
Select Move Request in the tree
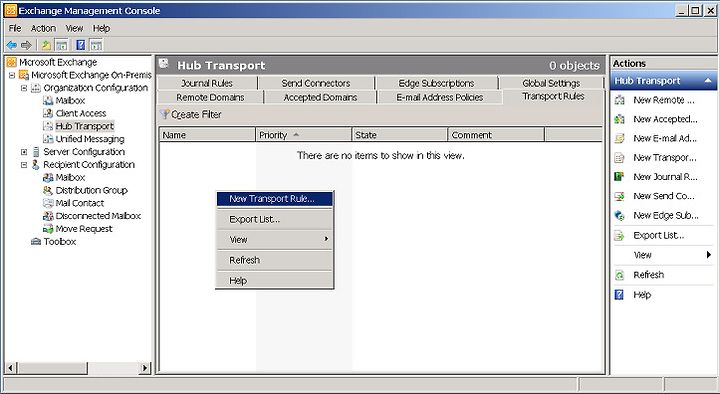click(84, 229)
